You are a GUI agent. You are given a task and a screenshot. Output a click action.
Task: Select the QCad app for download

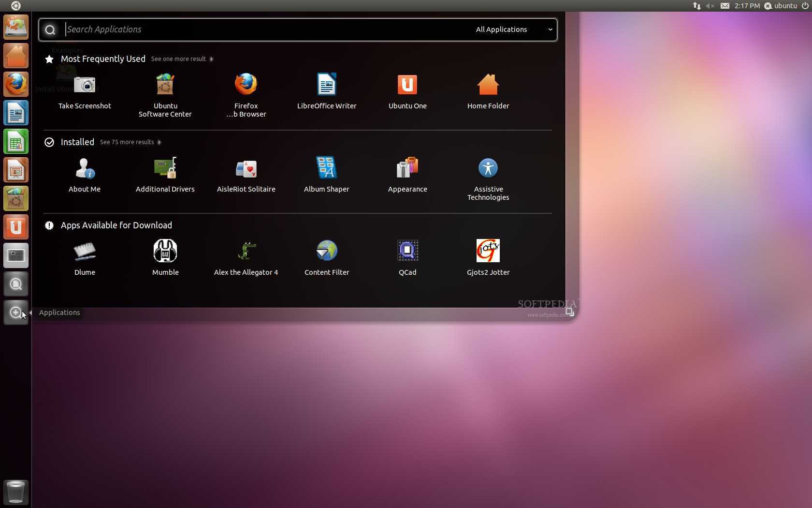[407, 257]
